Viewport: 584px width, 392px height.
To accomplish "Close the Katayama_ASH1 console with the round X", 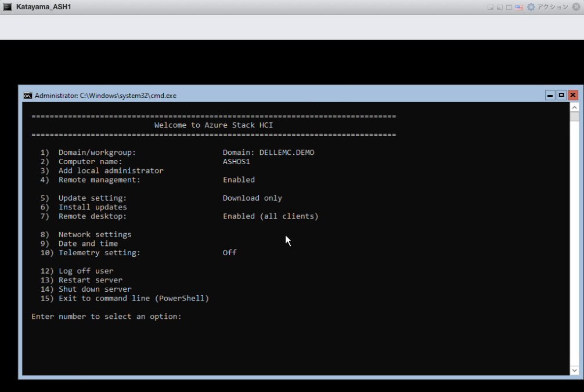I will pyautogui.click(x=576, y=7).
